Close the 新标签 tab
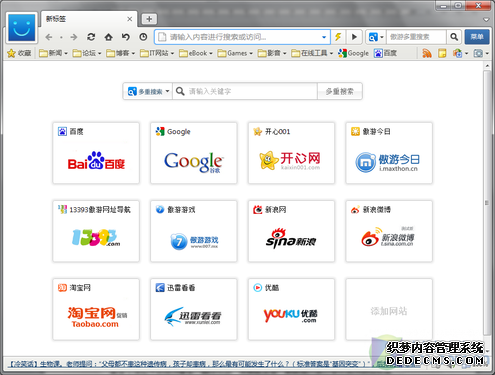495x375 pixels. (x=130, y=19)
